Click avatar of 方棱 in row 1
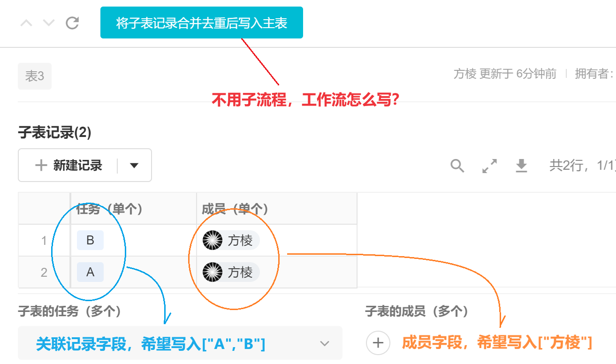 point(213,241)
